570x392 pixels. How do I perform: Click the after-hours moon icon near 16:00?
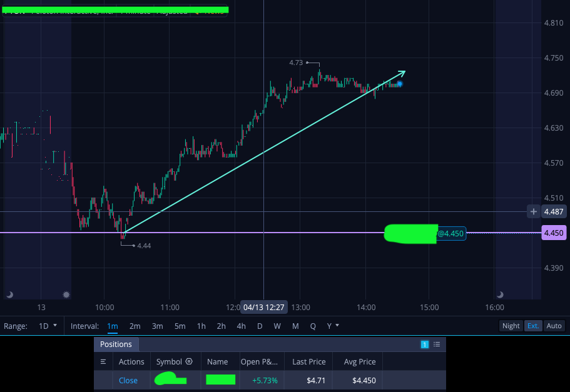pyautogui.click(x=500, y=294)
